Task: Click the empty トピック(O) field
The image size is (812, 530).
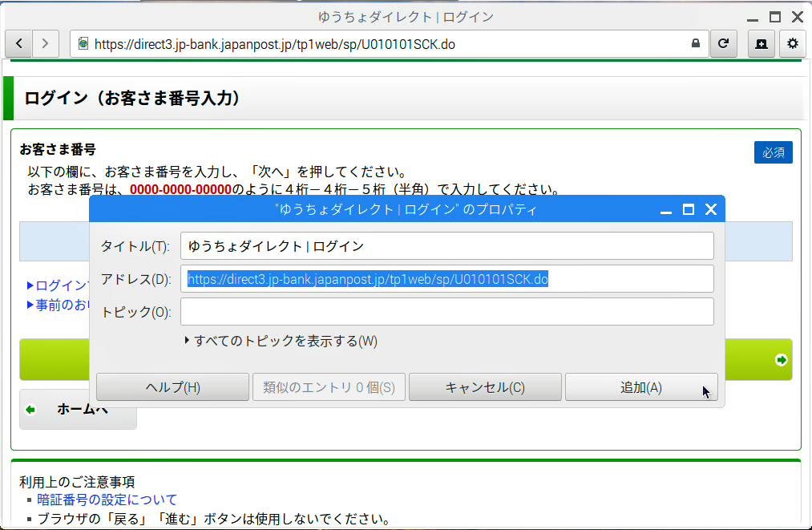Action: click(x=447, y=311)
